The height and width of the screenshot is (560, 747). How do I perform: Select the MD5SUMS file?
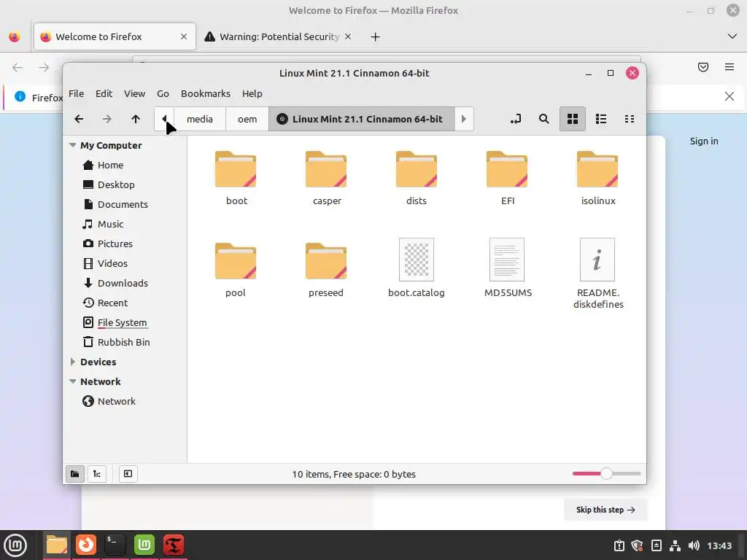click(x=507, y=268)
